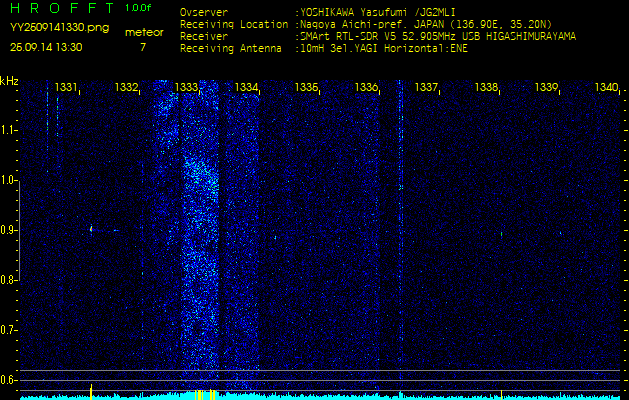Viewport: 629px width, 400px height.
Task: Click the 0.8 kHz frequency label
Action: (x=8, y=280)
